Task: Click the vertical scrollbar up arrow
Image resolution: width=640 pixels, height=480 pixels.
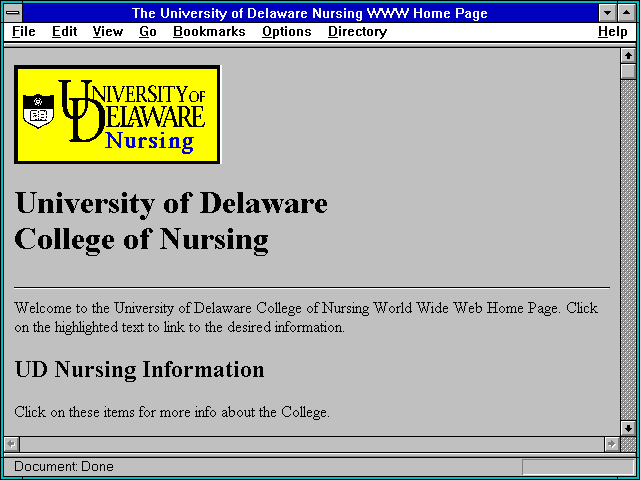Action: click(x=628, y=56)
